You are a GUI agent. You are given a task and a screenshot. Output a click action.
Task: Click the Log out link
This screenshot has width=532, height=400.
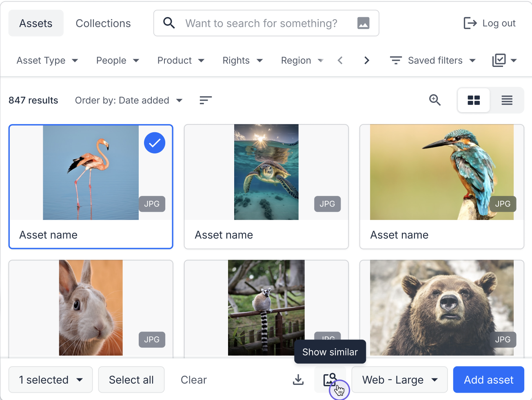click(499, 23)
